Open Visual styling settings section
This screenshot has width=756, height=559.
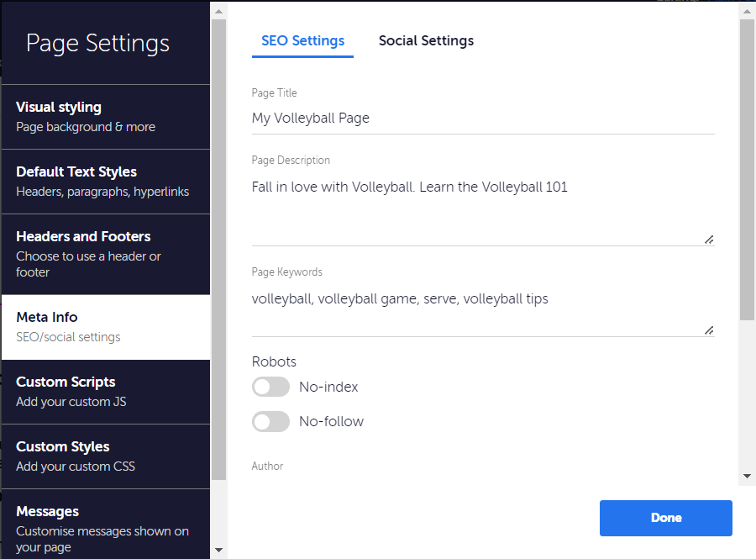click(x=105, y=117)
